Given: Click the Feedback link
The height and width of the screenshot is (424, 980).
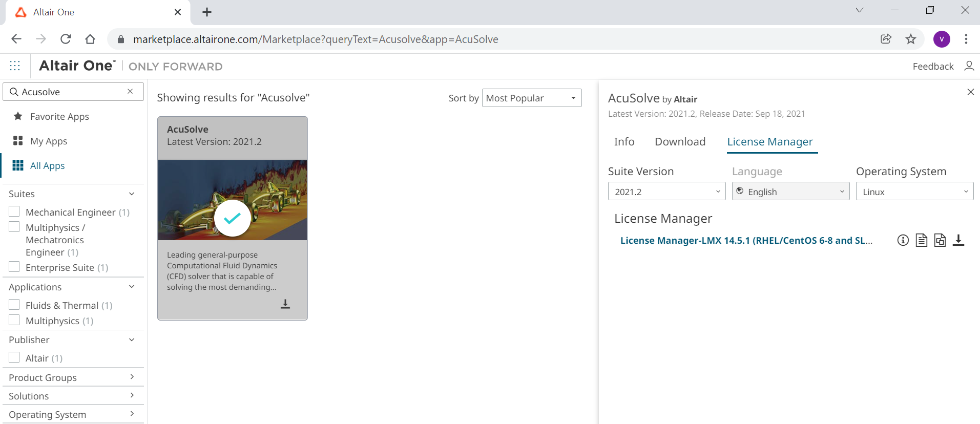Looking at the screenshot, I should (x=933, y=66).
